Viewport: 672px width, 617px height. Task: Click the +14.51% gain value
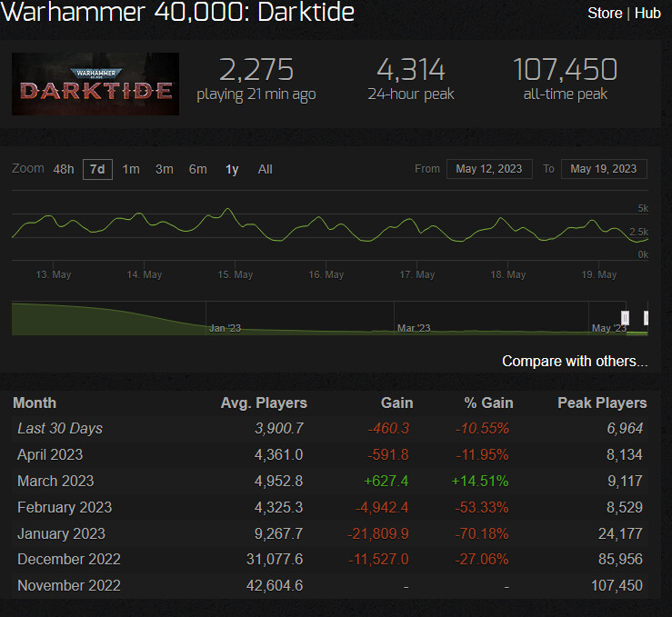point(480,482)
